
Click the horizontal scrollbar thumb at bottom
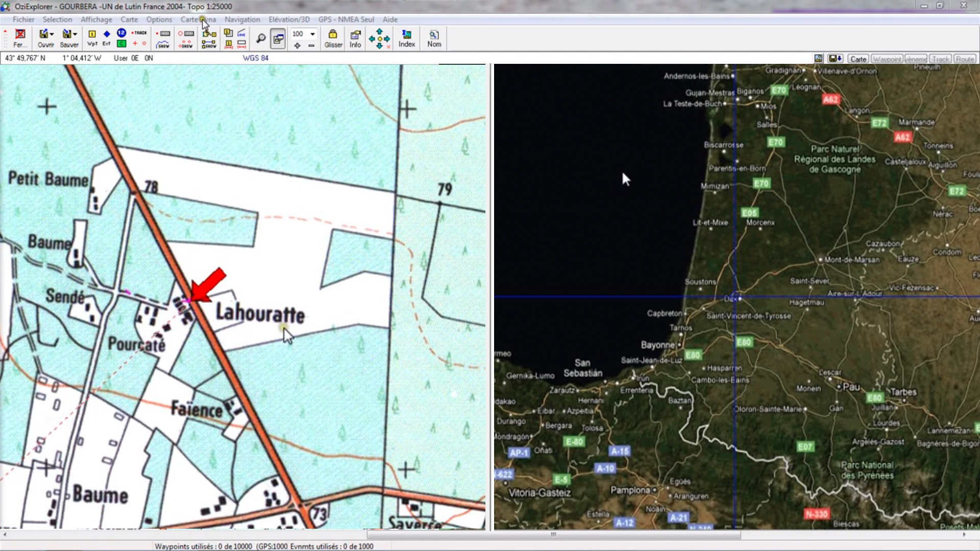[553, 535]
